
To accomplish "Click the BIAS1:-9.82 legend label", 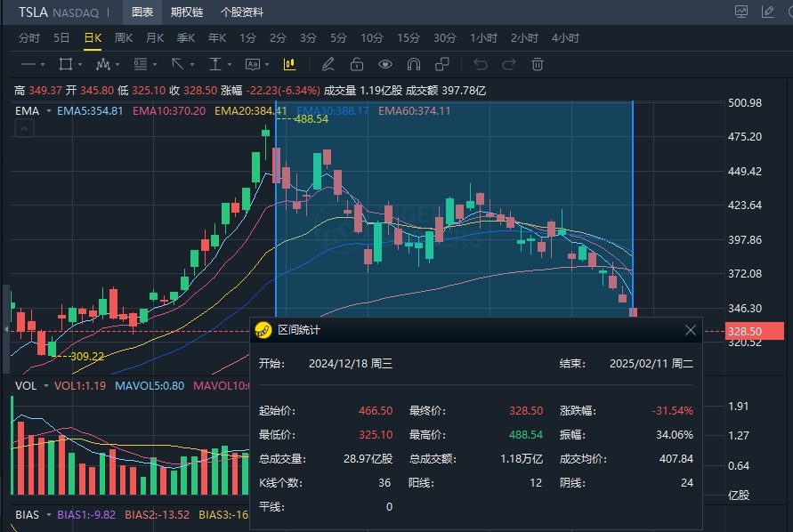I will [86, 515].
